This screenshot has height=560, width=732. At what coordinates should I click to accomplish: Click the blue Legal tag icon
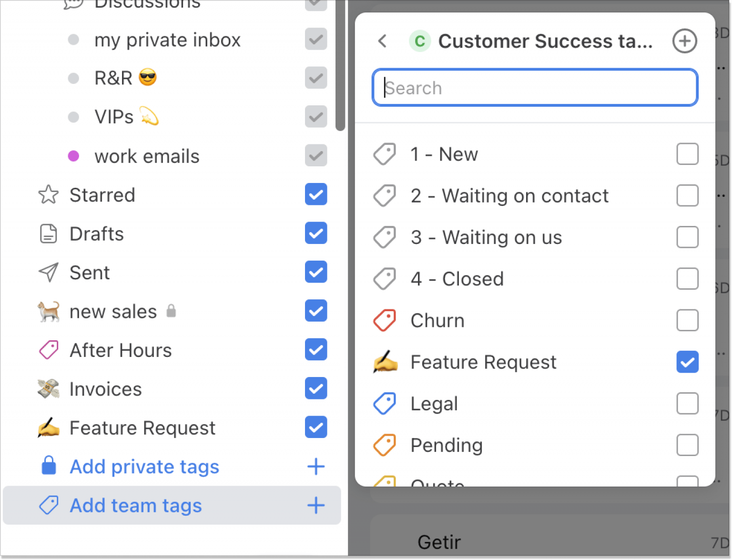click(x=385, y=403)
